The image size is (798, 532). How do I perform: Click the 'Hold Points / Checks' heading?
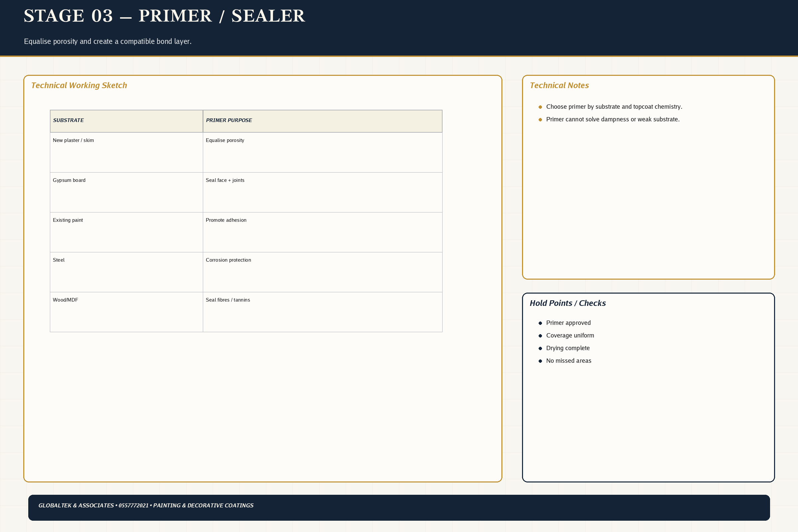(568, 303)
